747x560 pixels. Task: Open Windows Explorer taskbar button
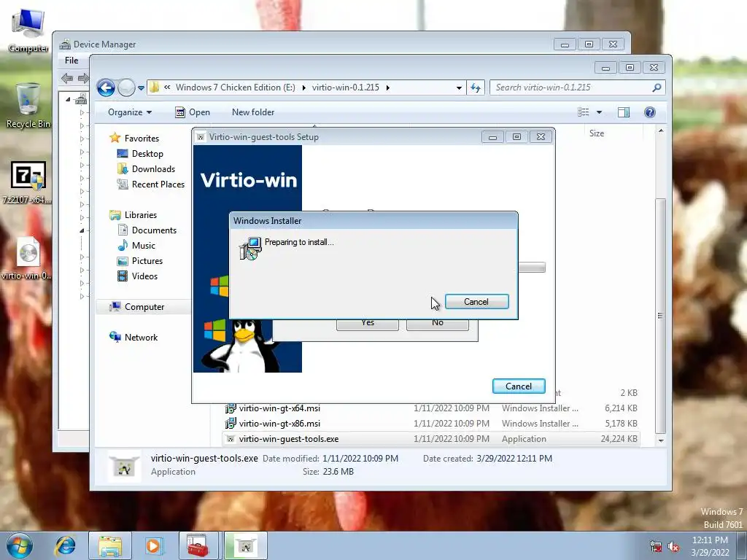tap(110, 545)
